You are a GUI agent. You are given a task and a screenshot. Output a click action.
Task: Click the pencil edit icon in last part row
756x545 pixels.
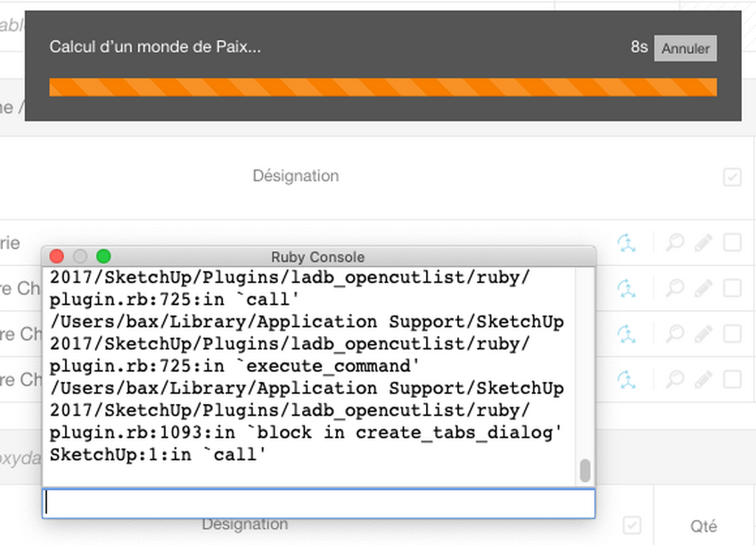tap(704, 380)
